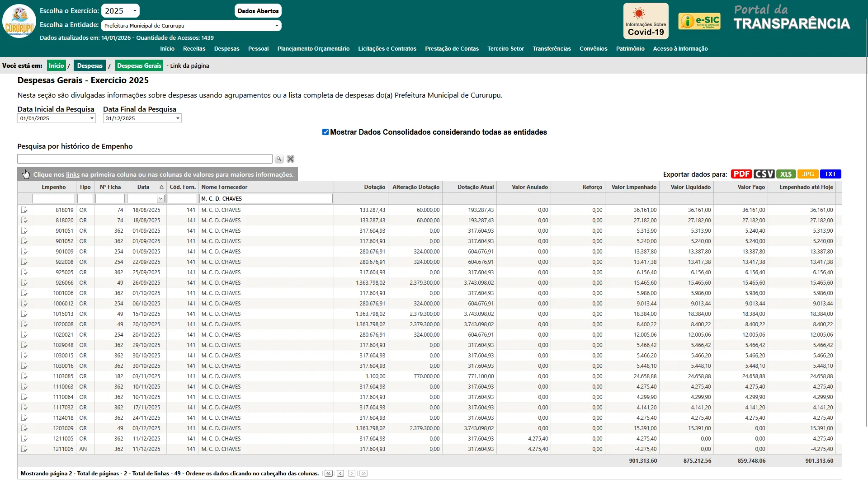This screenshot has height=488, width=868.
Task: Export data as JPG
Action: [x=808, y=174]
